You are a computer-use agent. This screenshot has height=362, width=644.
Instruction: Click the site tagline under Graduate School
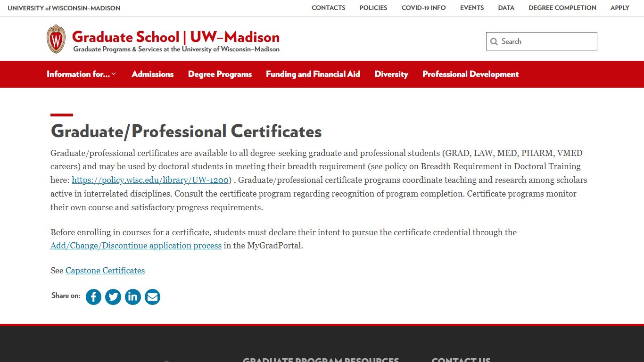(x=176, y=49)
